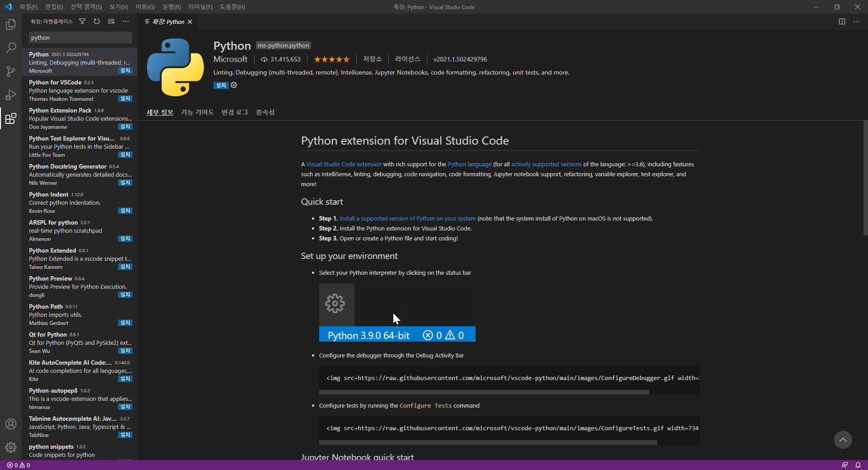The image size is (868, 470).
Task: Select Qt for Python extension in list
Action: [x=80, y=343]
